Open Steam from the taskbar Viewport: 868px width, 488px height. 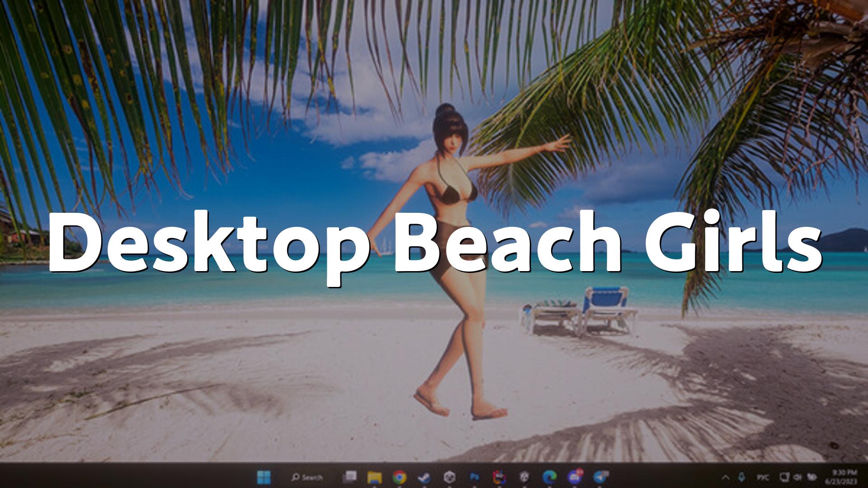[x=424, y=477]
